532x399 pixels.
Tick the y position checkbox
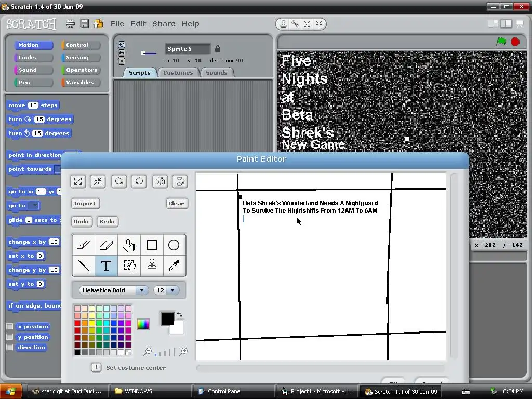point(10,337)
